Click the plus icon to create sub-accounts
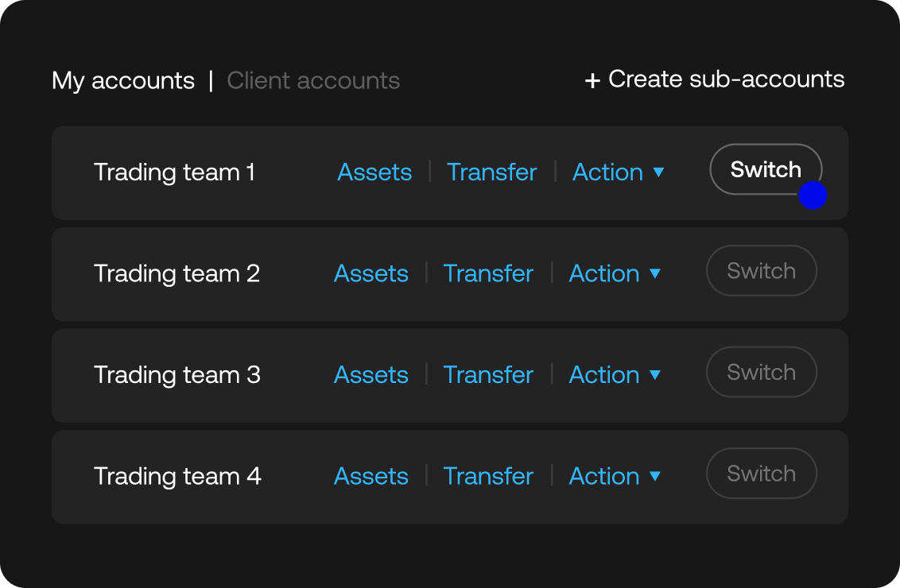Image resolution: width=900 pixels, height=588 pixels. point(593,79)
